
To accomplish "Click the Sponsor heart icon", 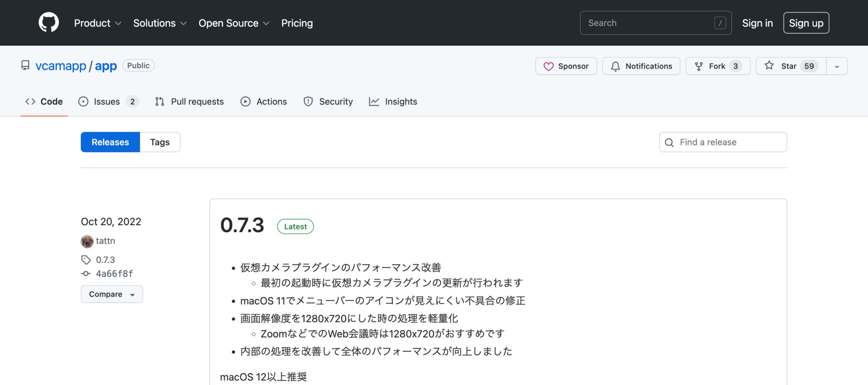I will tap(549, 66).
